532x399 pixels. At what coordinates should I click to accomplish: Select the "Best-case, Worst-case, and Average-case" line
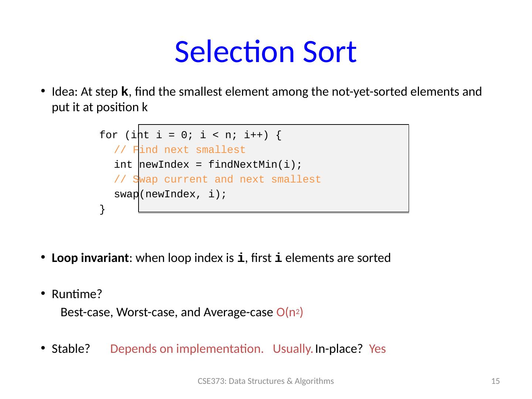pyautogui.click(x=167, y=313)
